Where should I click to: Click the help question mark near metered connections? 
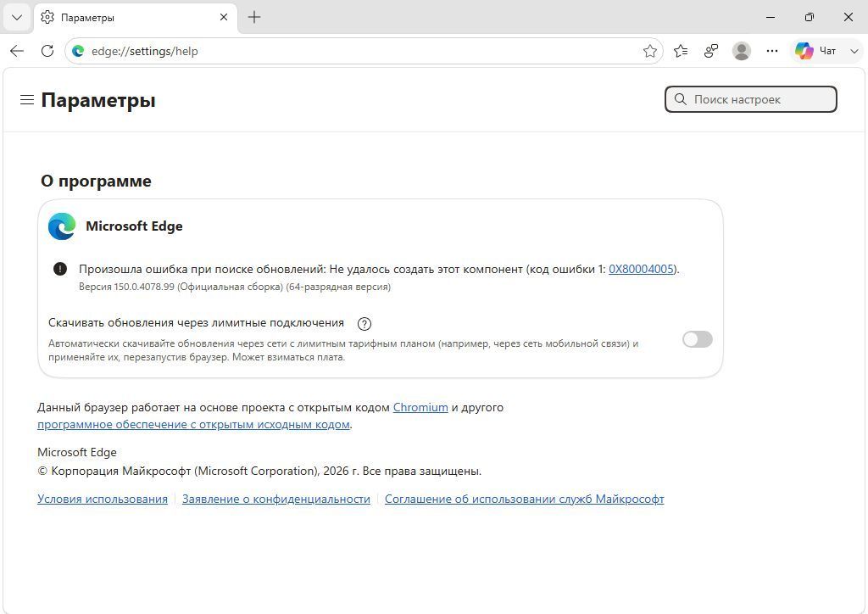[x=364, y=324]
